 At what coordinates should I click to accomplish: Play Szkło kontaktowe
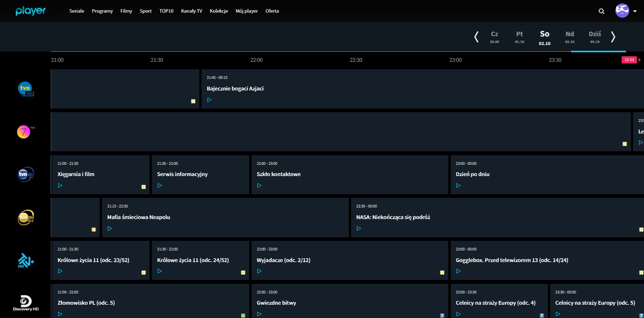pyautogui.click(x=259, y=185)
